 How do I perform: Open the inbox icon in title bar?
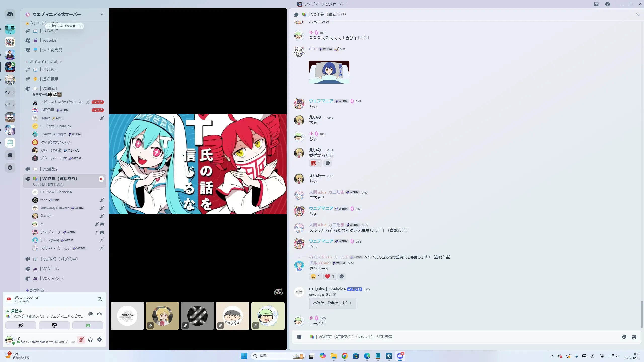(x=596, y=4)
